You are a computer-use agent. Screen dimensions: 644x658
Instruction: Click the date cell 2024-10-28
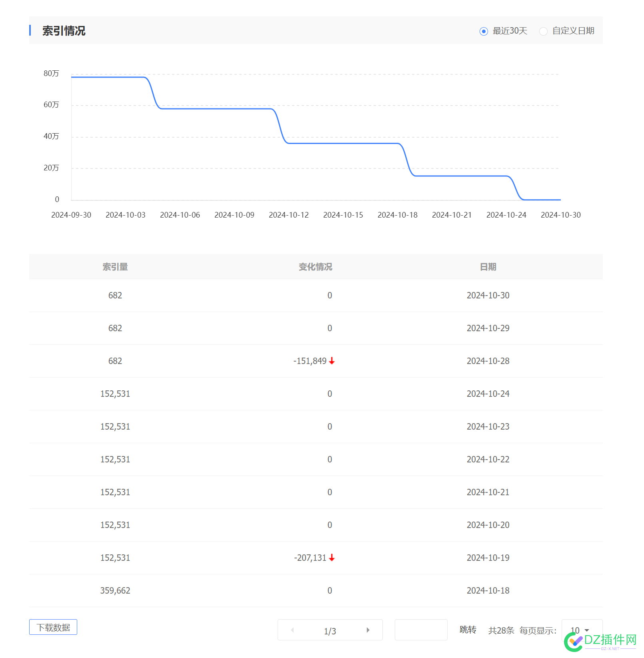pos(488,361)
